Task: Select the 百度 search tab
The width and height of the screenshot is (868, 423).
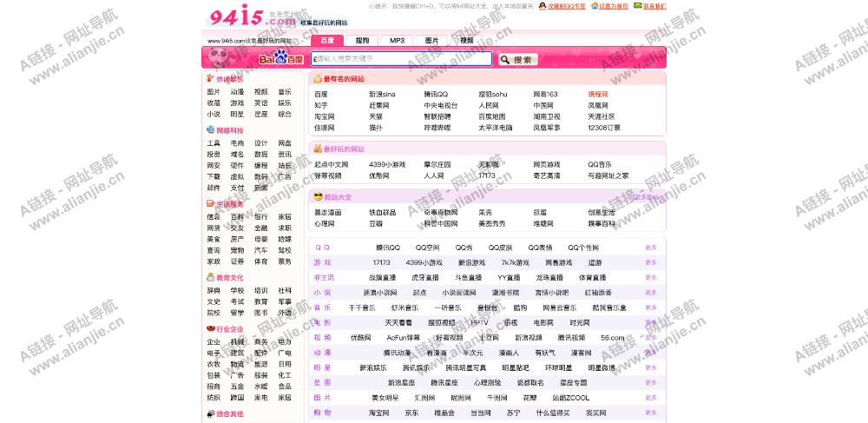Action: point(327,41)
